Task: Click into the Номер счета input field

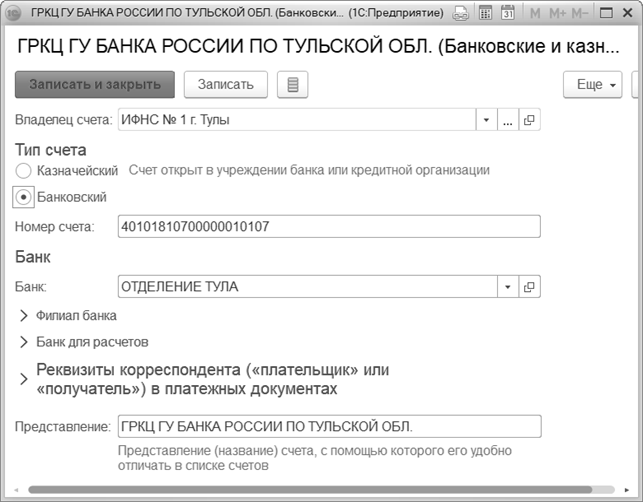Action: point(329,226)
